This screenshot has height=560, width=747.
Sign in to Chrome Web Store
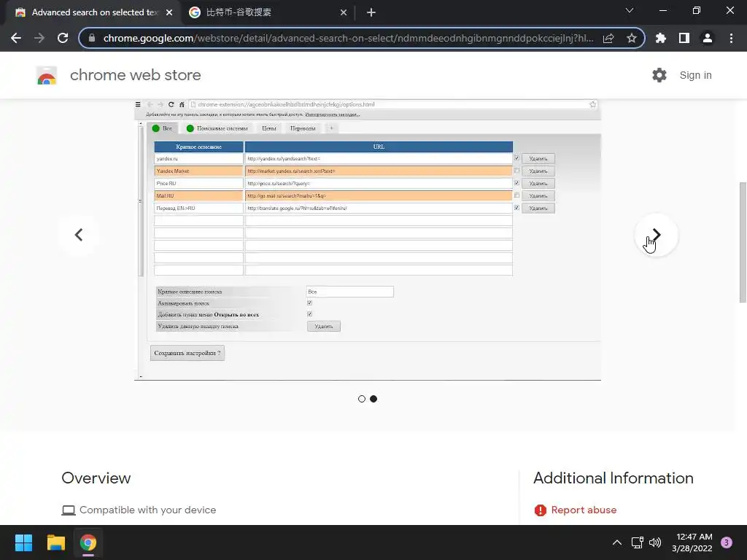pos(695,75)
